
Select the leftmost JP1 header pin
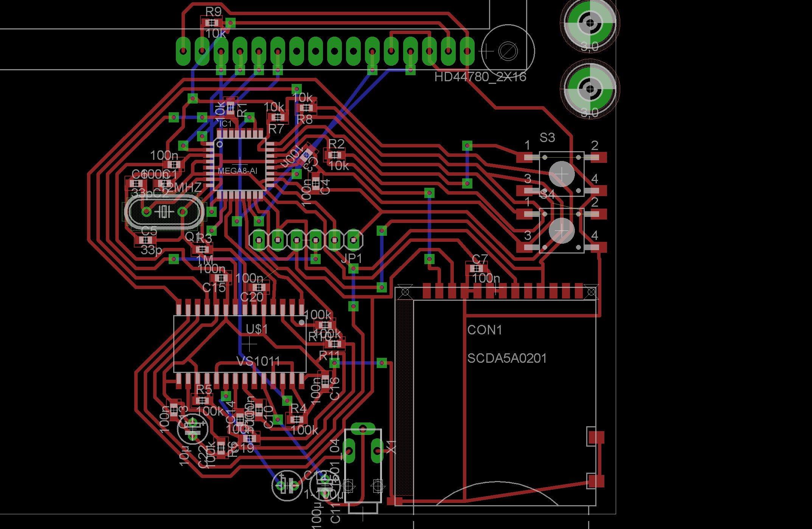(259, 240)
